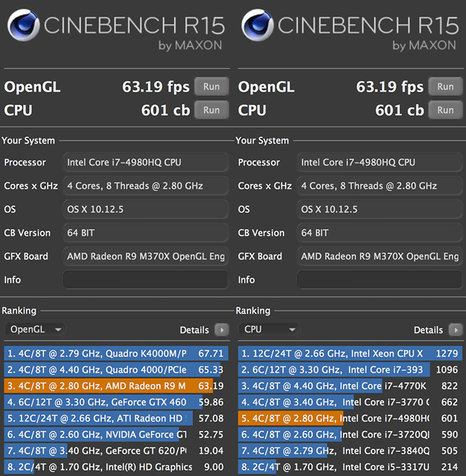Click Details label in OpenGL ranking panel
This screenshot has height=476, width=466.
tap(194, 330)
